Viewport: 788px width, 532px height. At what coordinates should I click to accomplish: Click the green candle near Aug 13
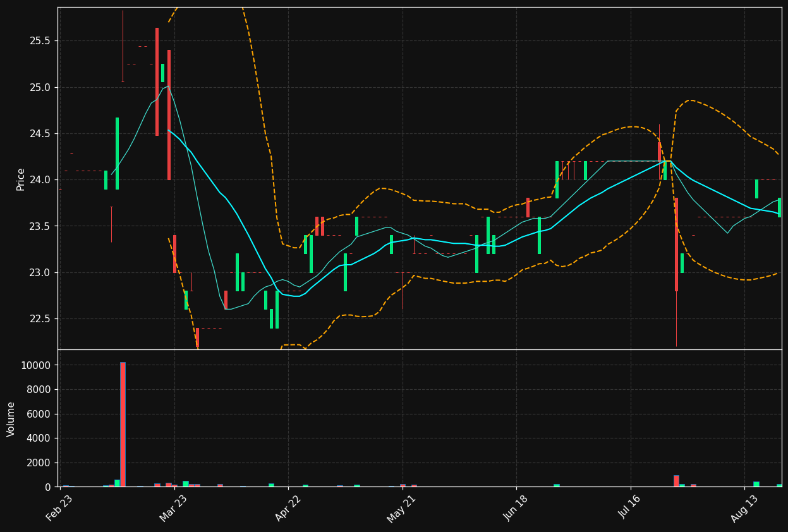pyautogui.click(x=756, y=189)
